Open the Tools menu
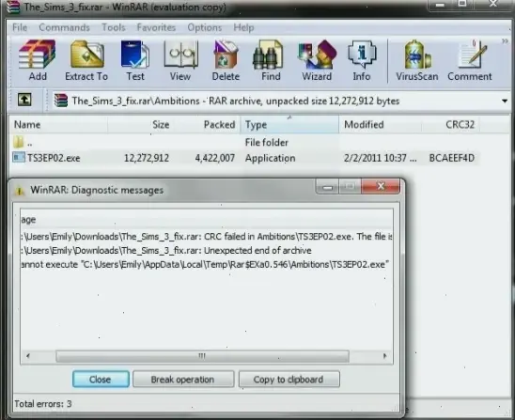Viewport: 515px width, 420px height. 114,27
